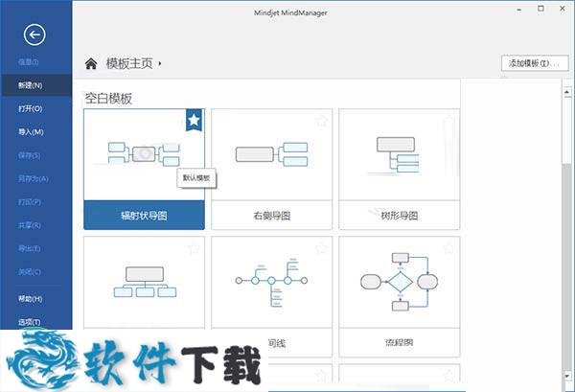Click the 右侧导图 label

272,216
